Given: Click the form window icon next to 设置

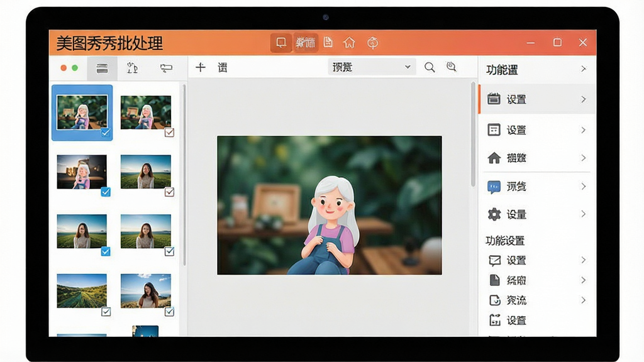Looking at the screenshot, I should [x=494, y=129].
